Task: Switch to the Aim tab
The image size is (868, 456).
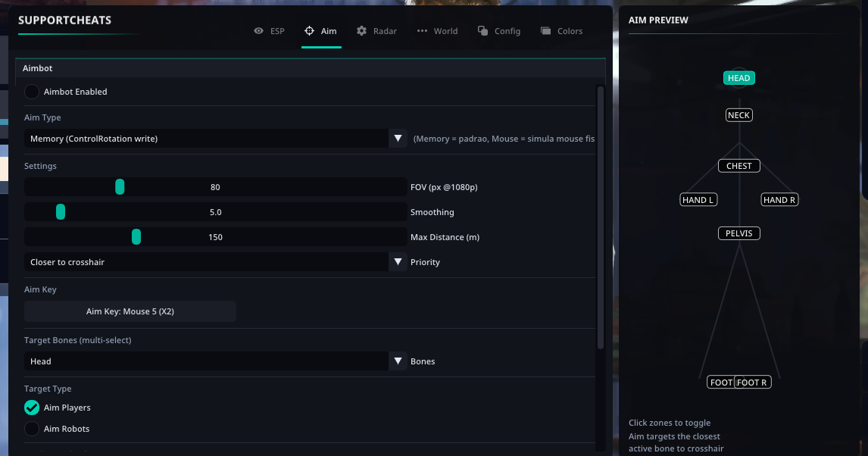Action: 321,31
